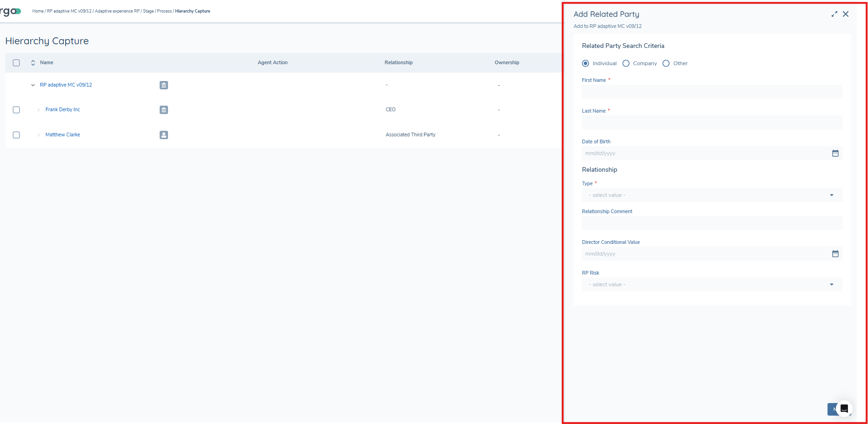The width and height of the screenshot is (868, 424).
Task: Click the expand panel icon in Add Related Party
Action: coord(834,14)
